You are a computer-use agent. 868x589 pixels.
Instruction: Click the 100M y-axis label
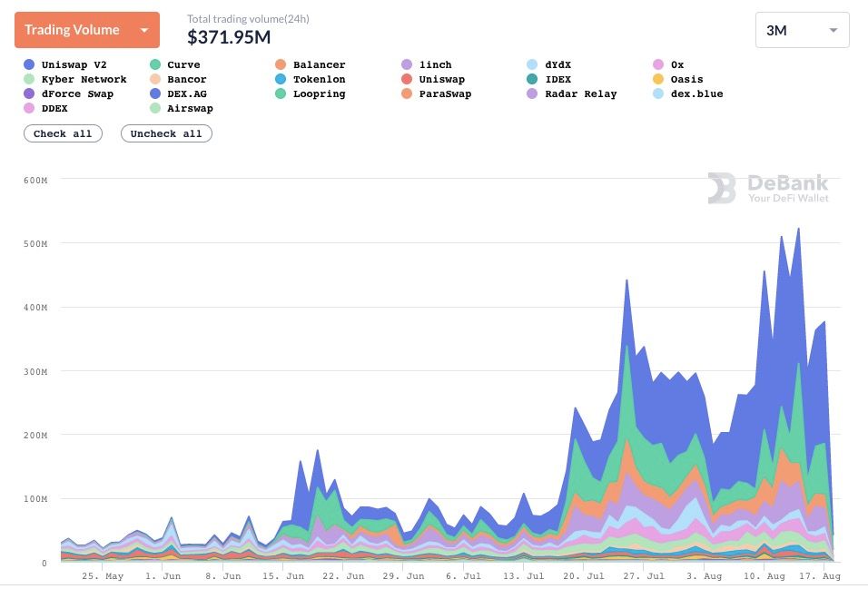35,499
